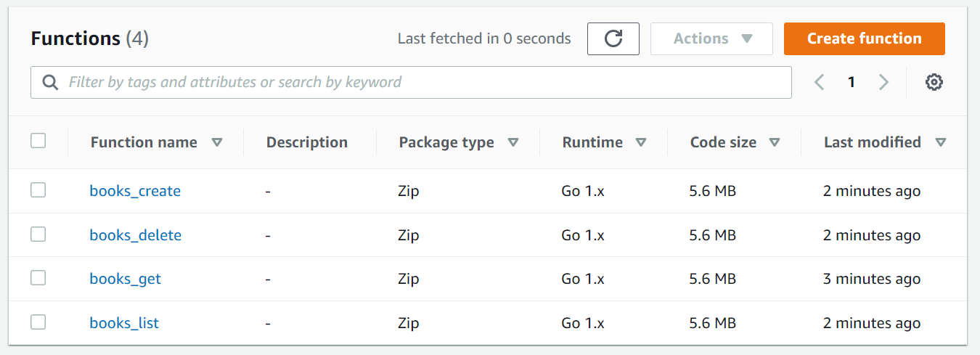This screenshot has width=980, height=355.
Task: Go to previous page arrow
Action: coord(820,83)
